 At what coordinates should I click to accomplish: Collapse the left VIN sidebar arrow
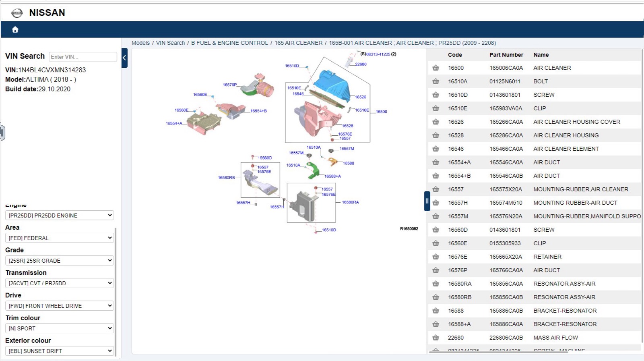pos(124,58)
